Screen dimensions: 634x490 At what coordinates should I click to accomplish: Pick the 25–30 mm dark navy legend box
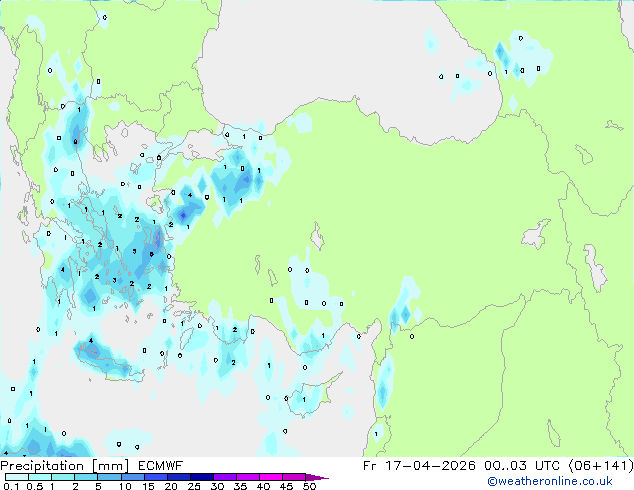(202, 477)
